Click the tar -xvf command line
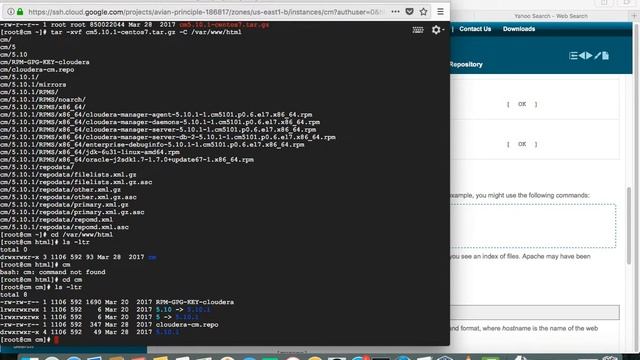The image size is (640, 360). pyautogui.click(x=121, y=32)
